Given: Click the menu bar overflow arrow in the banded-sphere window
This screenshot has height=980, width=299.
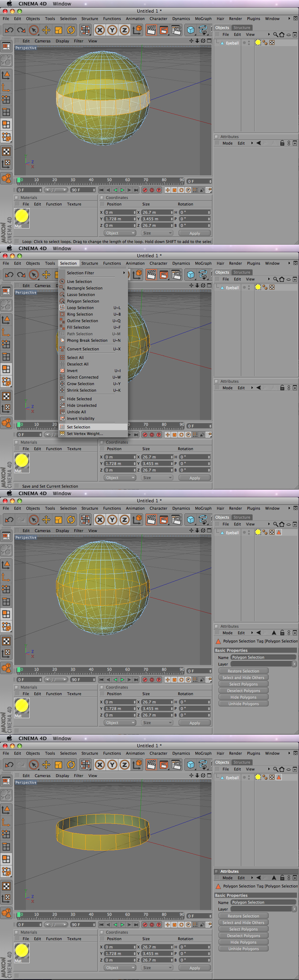Looking at the screenshot, I should coord(289,18).
